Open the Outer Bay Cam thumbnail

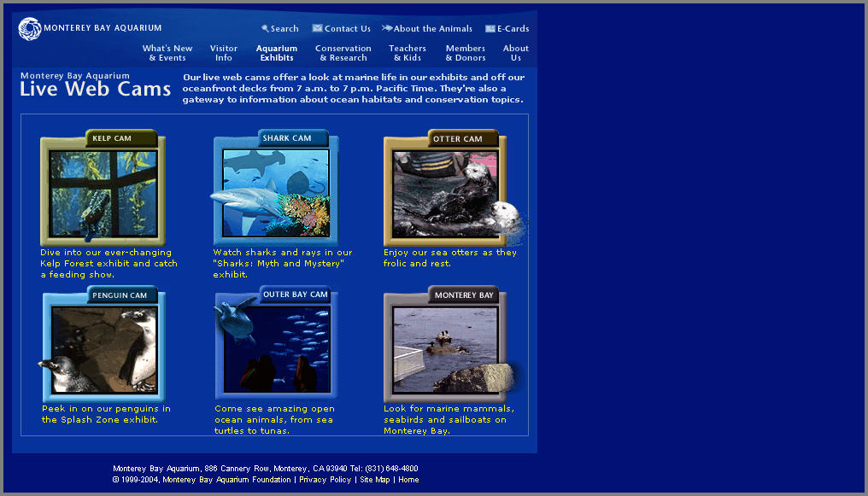pyautogui.click(x=274, y=350)
